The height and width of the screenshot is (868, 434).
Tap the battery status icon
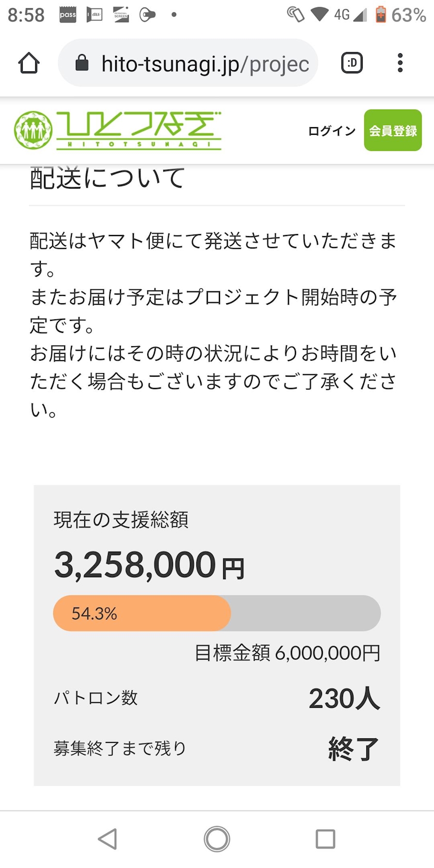pos(381,14)
